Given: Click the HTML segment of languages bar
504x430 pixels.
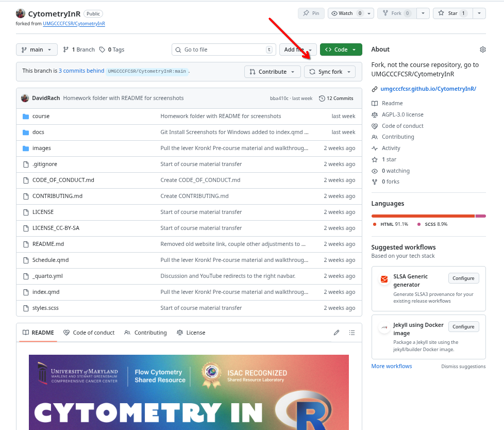Looking at the screenshot, I should (x=423, y=216).
